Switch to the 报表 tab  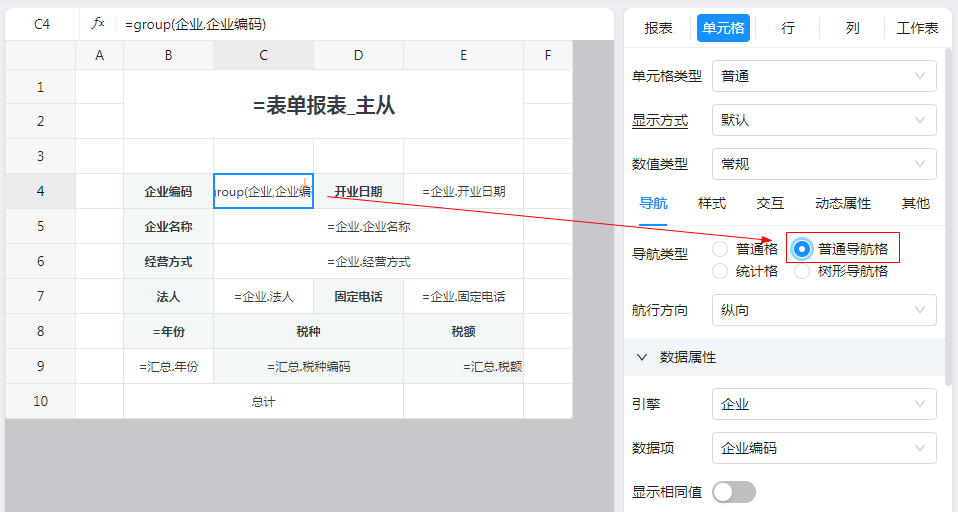pyautogui.click(x=658, y=28)
